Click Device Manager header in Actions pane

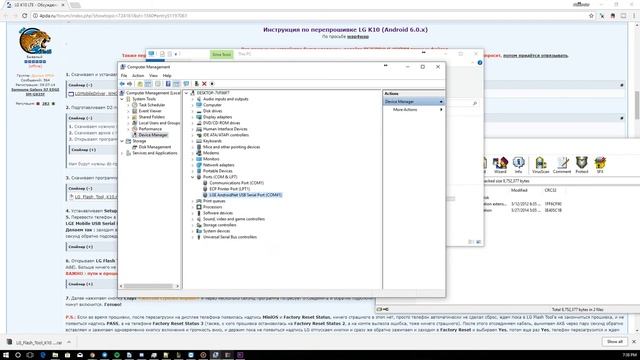[413, 102]
